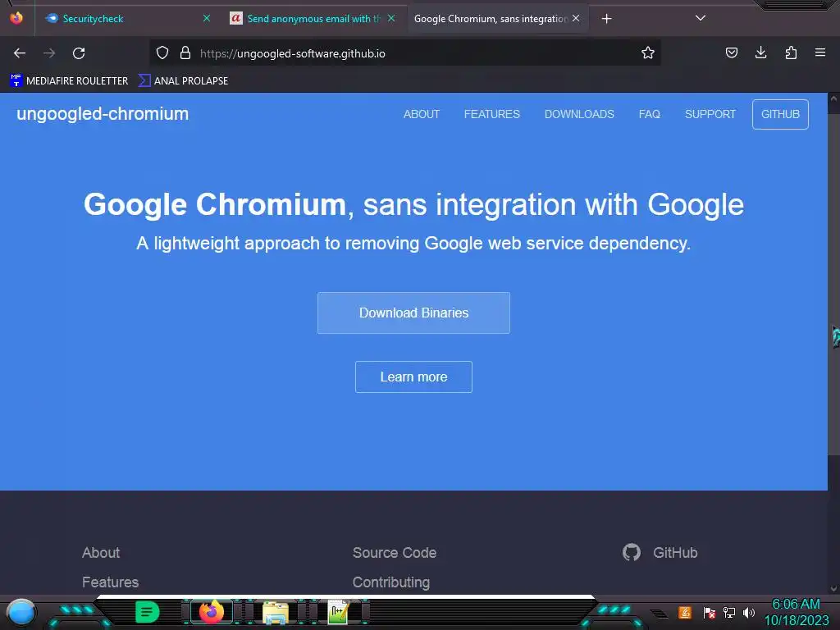This screenshot has height=630, width=840.
Task: Click the GitHub octocat footer icon
Action: click(632, 552)
